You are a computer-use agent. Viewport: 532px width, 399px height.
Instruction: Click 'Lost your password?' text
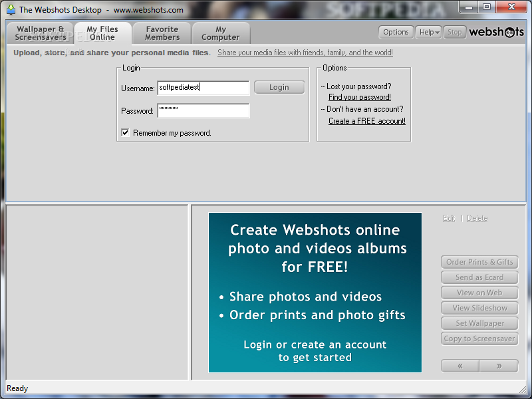click(358, 86)
